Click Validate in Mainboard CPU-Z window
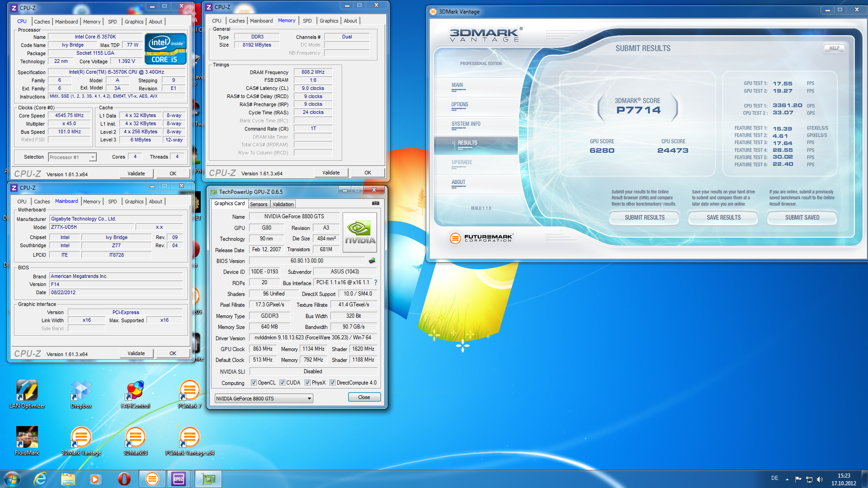Image resolution: width=868 pixels, height=488 pixels. pyautogui.click(x=136, y=353)
